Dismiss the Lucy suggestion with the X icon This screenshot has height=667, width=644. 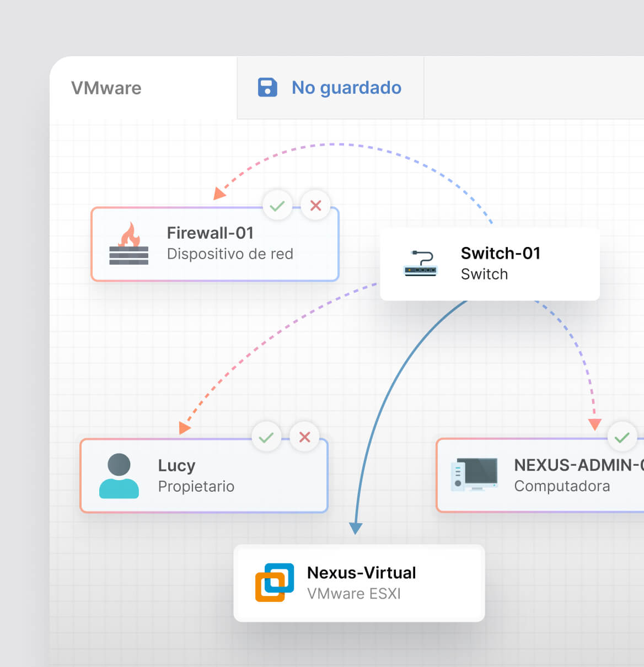point(304,437)
